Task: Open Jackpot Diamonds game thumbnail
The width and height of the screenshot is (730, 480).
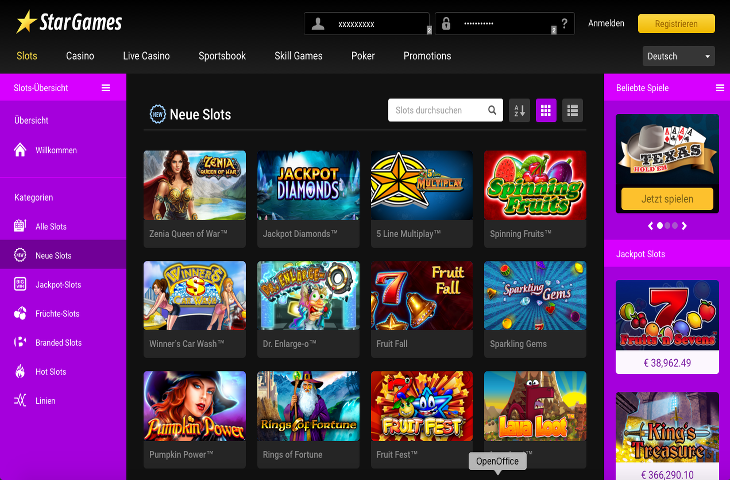Action: coord(308,185)
